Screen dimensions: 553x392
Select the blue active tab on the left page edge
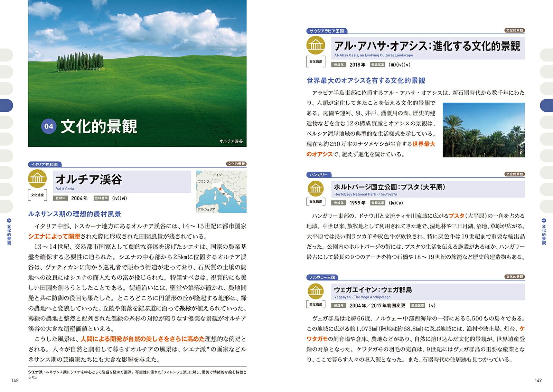pyautogui.click(x=6, y=105)
